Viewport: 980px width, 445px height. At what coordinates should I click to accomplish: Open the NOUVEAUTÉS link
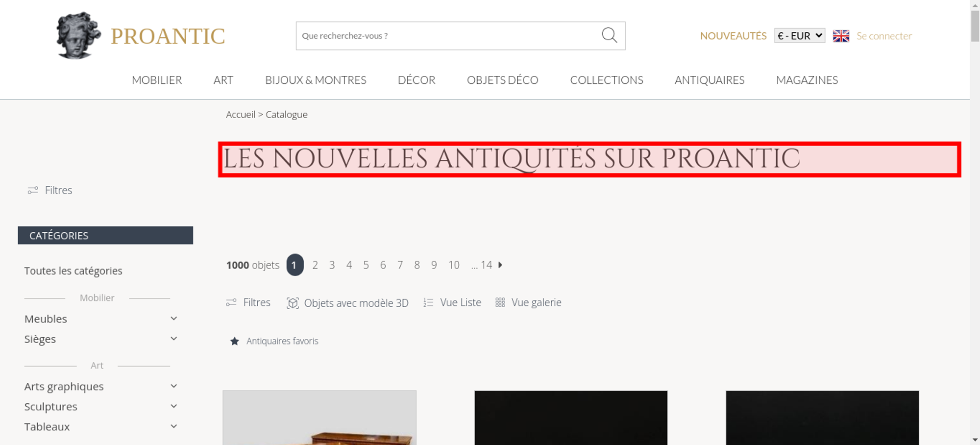[733, 36]
